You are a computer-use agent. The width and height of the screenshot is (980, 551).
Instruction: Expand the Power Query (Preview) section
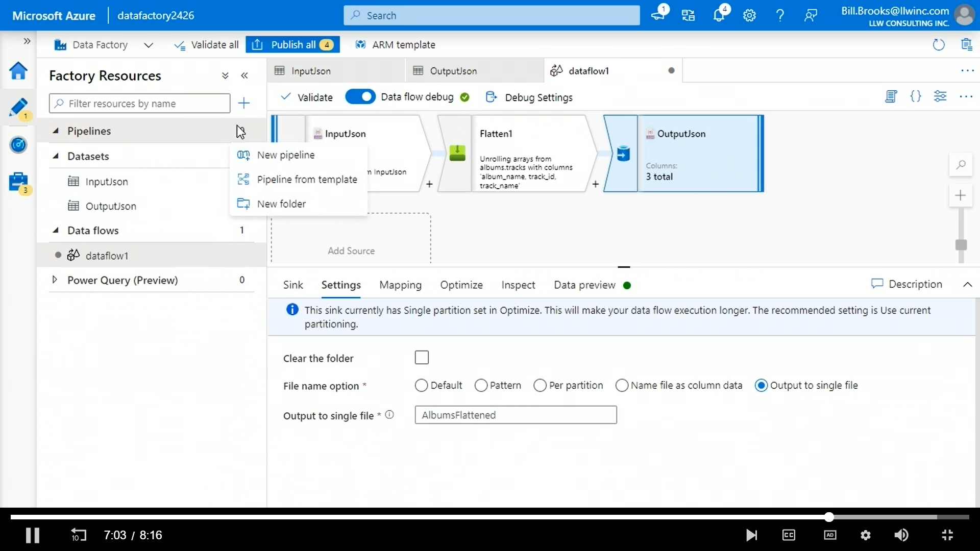55,280
